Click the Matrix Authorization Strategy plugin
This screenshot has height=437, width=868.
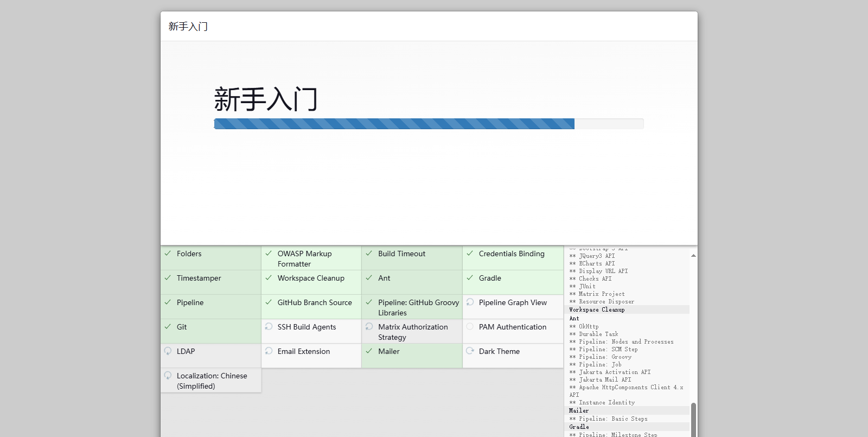413,332
